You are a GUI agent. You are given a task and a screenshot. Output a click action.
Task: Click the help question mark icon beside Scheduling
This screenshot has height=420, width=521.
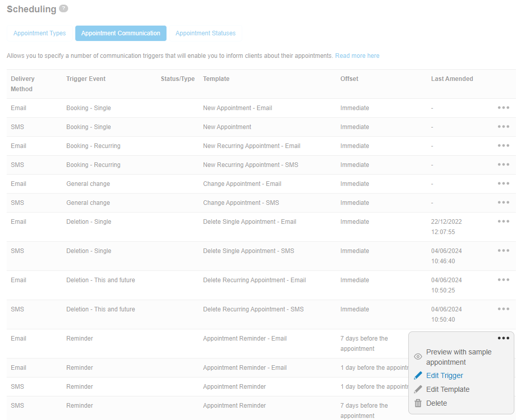click(x=64, y=9)
